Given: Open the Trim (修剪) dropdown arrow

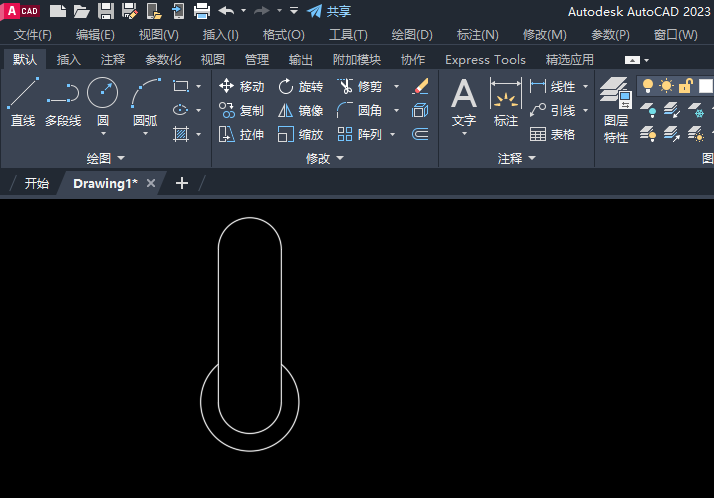Looking at the screenshot, I should coord(396,86).
